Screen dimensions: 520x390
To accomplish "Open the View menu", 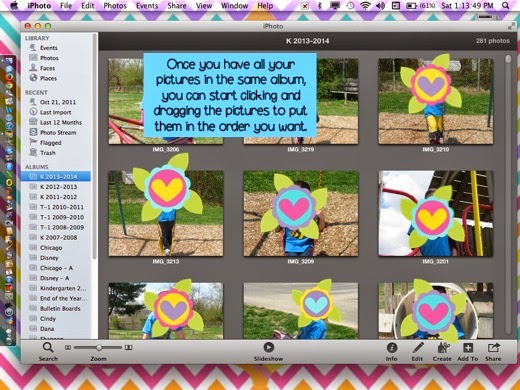I will point(204,6).
